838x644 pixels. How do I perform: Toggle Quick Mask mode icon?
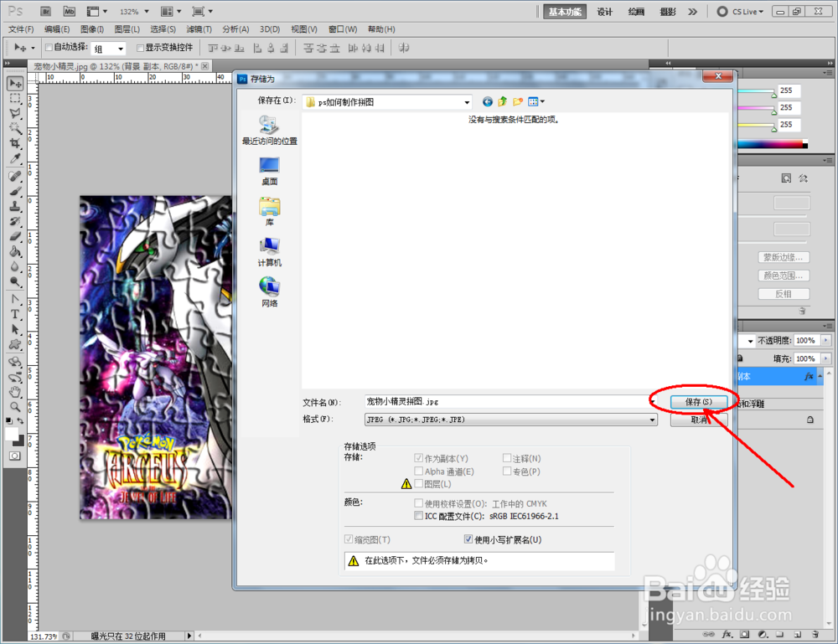pos(15,456)
